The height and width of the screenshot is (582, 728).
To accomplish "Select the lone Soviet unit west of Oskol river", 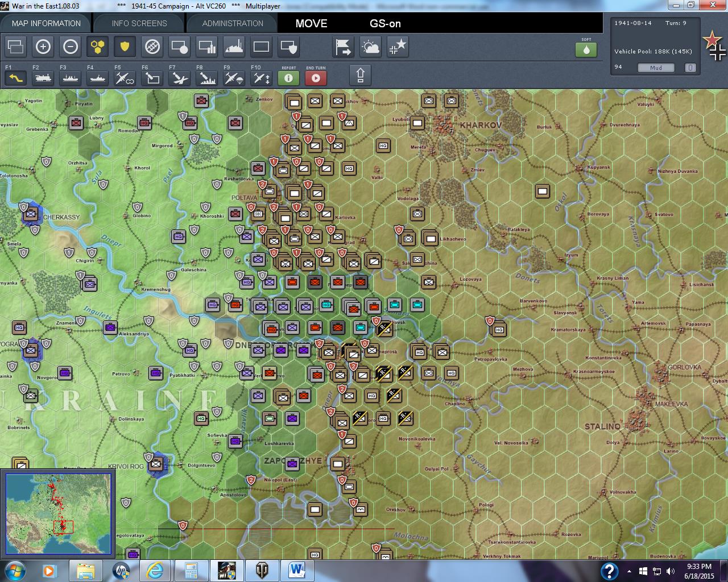I will [543, 192].
